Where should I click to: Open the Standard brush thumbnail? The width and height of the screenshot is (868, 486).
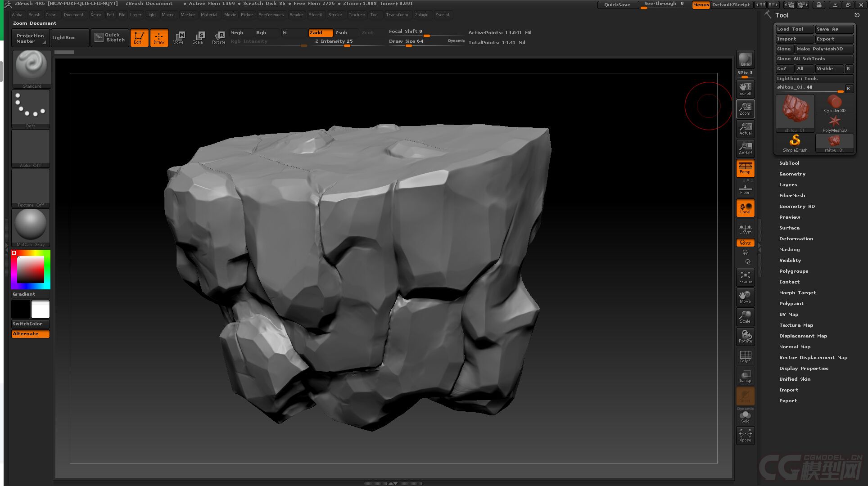[x=31, y=68]
